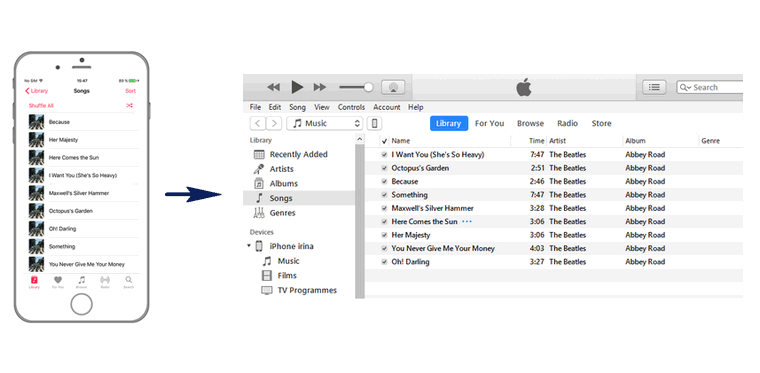Go back with the left chevron button
Screen dimensions: 760x373
[257, 124]
